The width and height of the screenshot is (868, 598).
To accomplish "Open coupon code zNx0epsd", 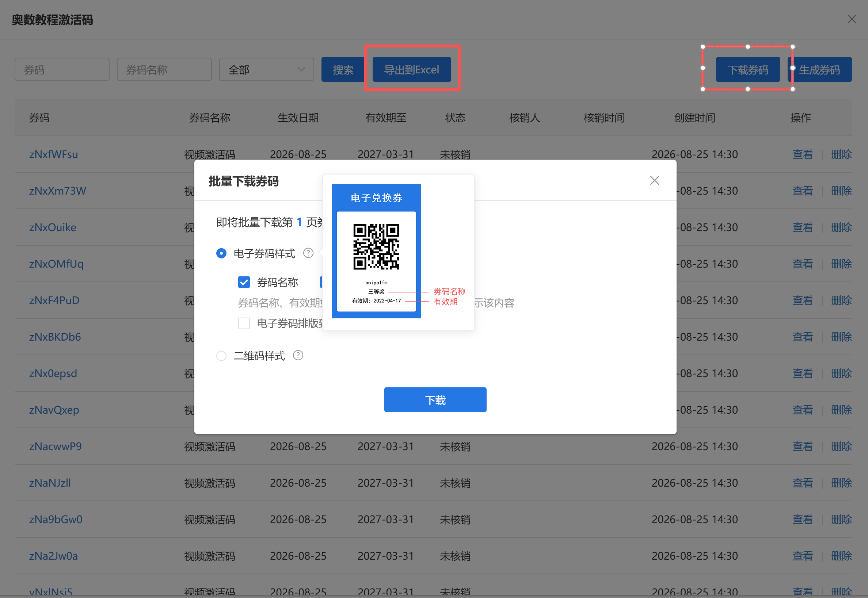I will point(53,373).
